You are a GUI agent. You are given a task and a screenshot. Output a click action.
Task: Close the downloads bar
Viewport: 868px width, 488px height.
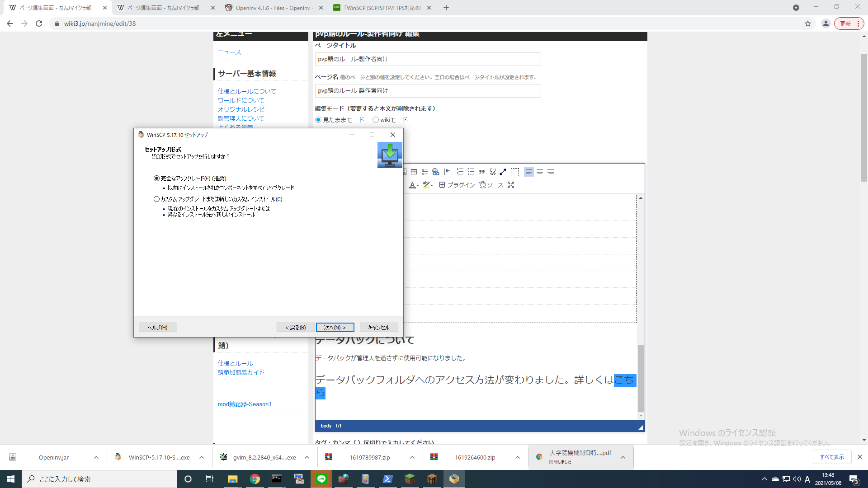click(x=860, y=457)
